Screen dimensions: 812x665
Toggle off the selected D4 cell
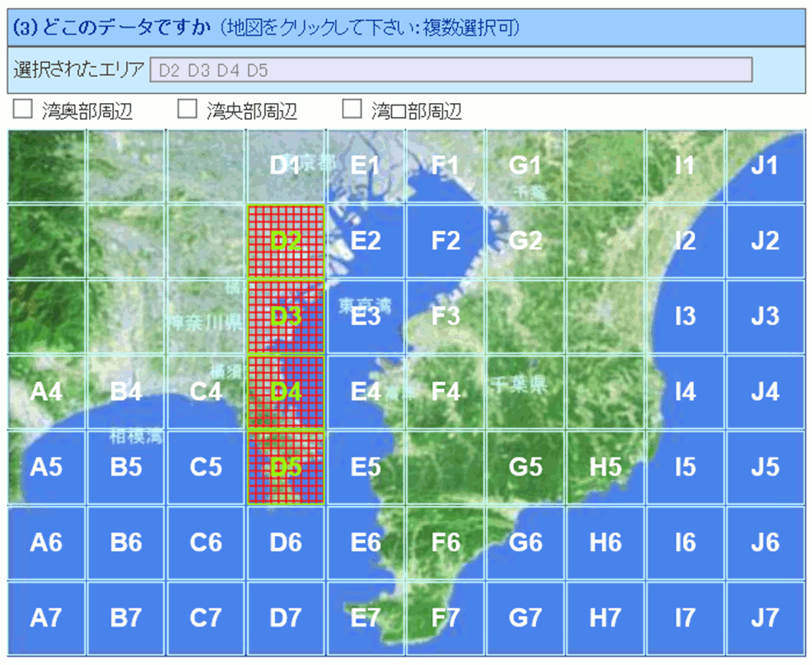pos(286,392)
